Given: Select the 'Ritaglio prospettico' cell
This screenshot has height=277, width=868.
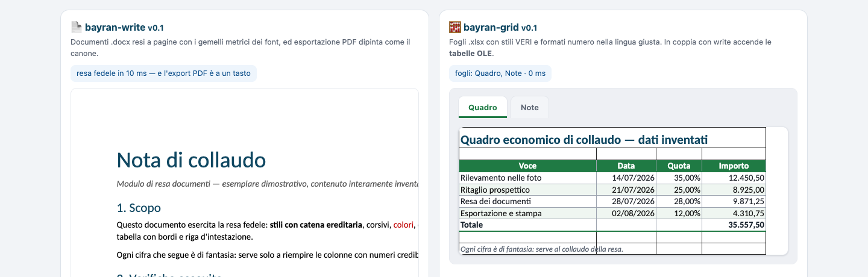Looking at the screenshot, I should [527, 190].
